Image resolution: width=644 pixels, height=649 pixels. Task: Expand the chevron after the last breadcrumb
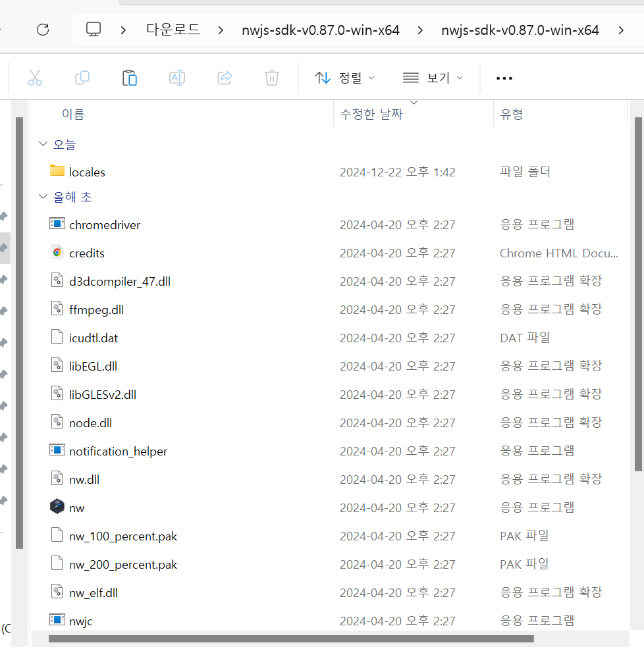tap(621, 30)
